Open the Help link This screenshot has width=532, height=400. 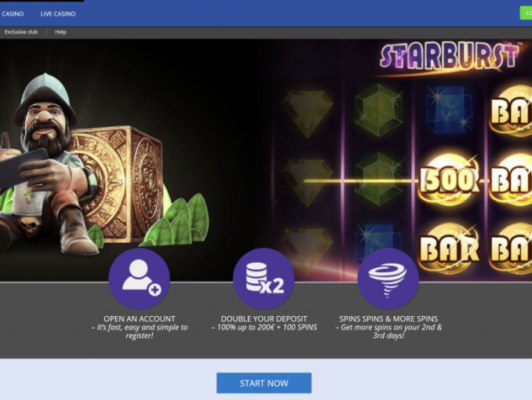pos(60,32)
